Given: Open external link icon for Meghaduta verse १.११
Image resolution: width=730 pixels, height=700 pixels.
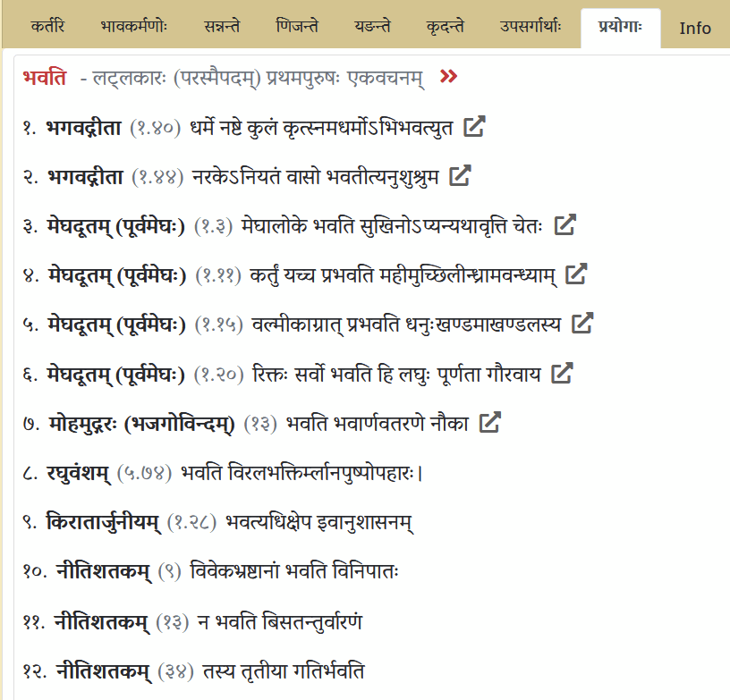Looking at the screenshot, I should [577, 274].
